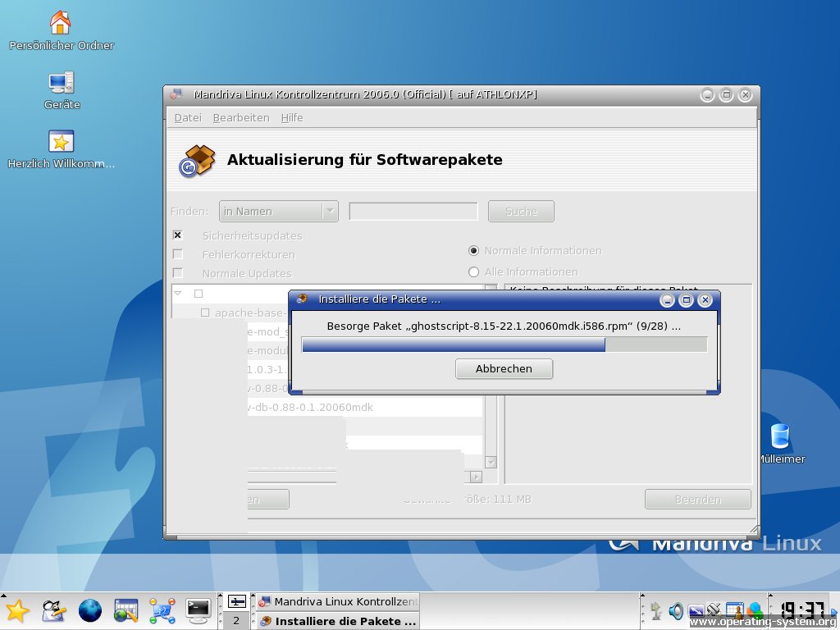Tick the top-level package group checkbox
This screenshot has height=630, width=840.
pos(199,294)
